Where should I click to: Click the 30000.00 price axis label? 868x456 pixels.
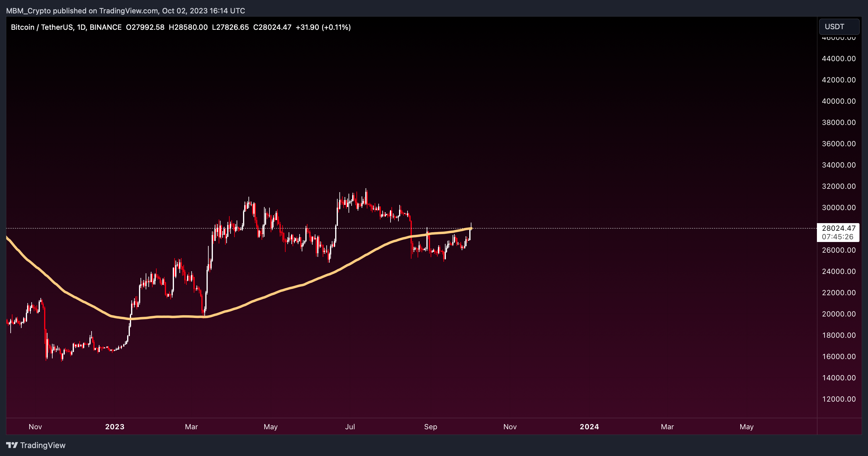pos(839,207)
